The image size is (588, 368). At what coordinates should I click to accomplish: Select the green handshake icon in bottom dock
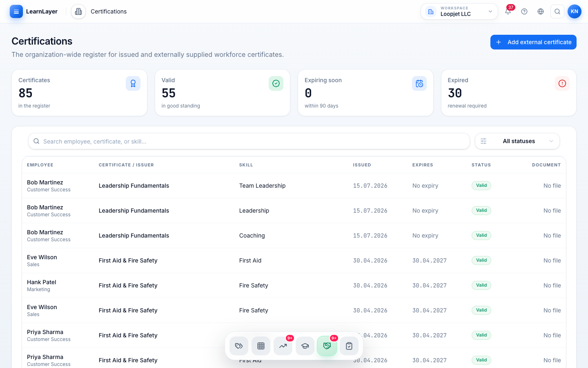(x=327, y=346)
